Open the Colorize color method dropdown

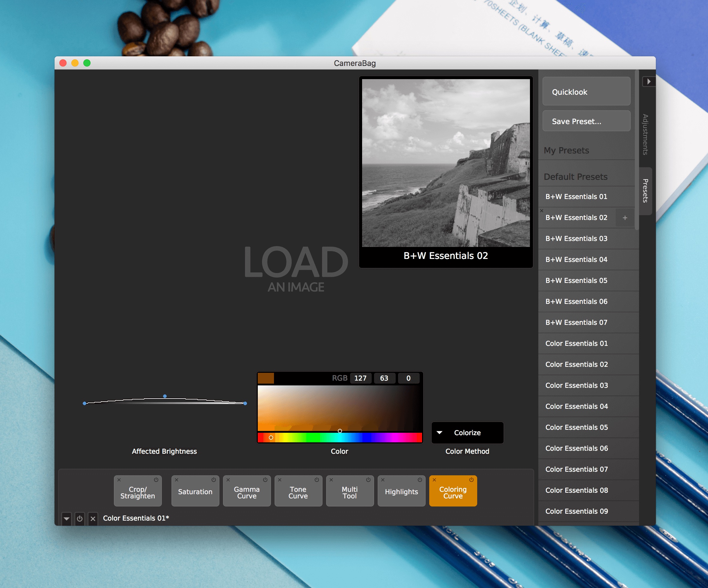pos(467,432)
